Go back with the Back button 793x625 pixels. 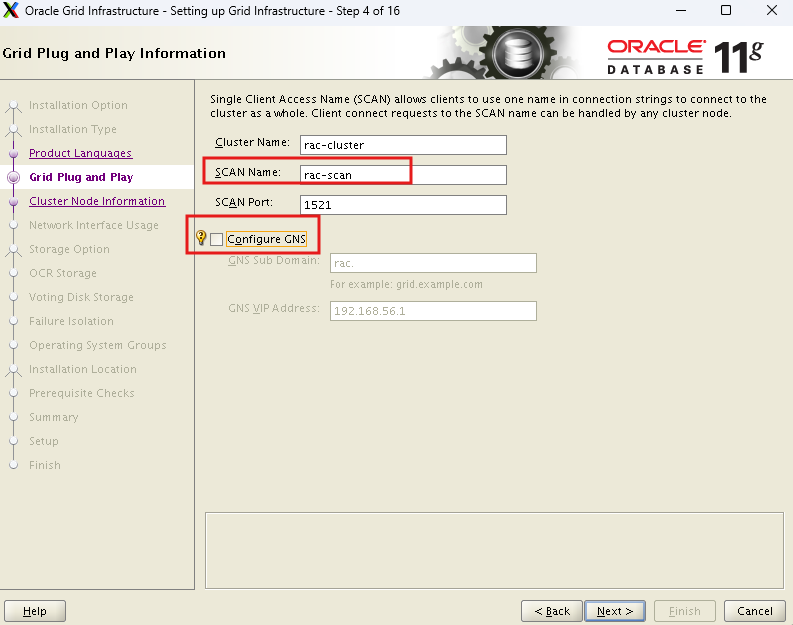point(552,611)
